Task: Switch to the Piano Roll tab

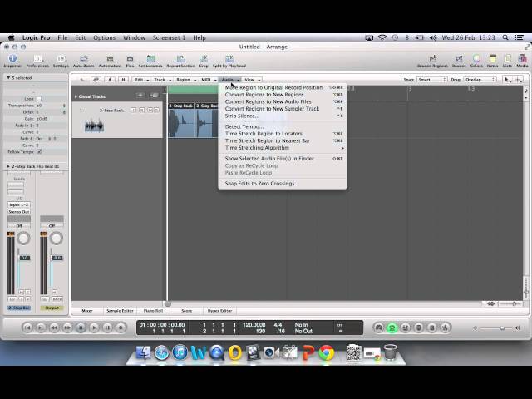Action: coord(153,310)
